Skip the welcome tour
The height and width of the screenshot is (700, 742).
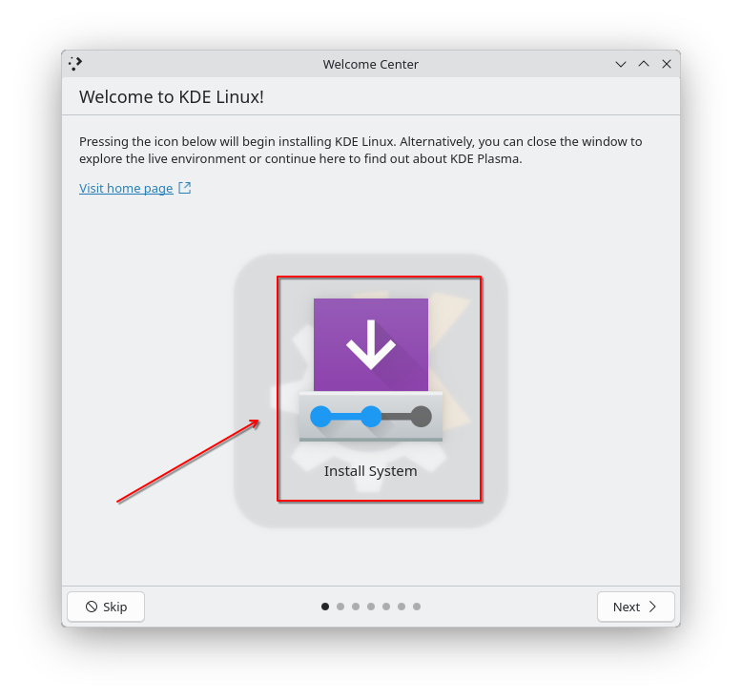[106, 607]
